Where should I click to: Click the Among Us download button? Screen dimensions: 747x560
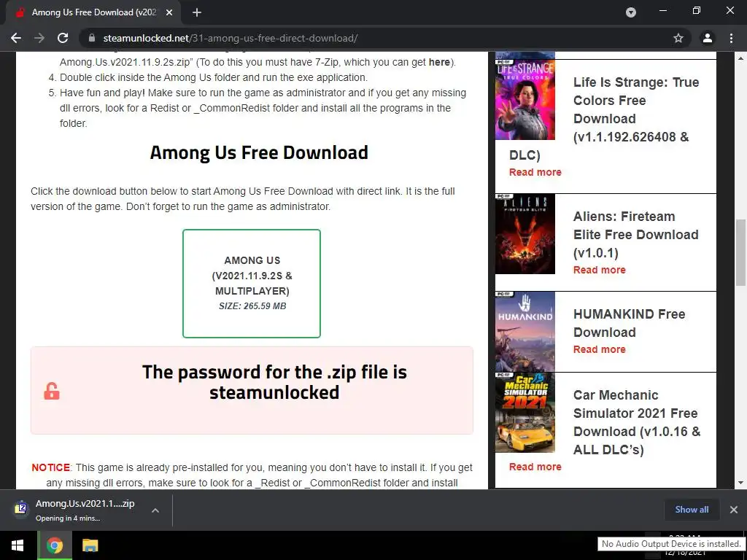click(x=252, y=284)
